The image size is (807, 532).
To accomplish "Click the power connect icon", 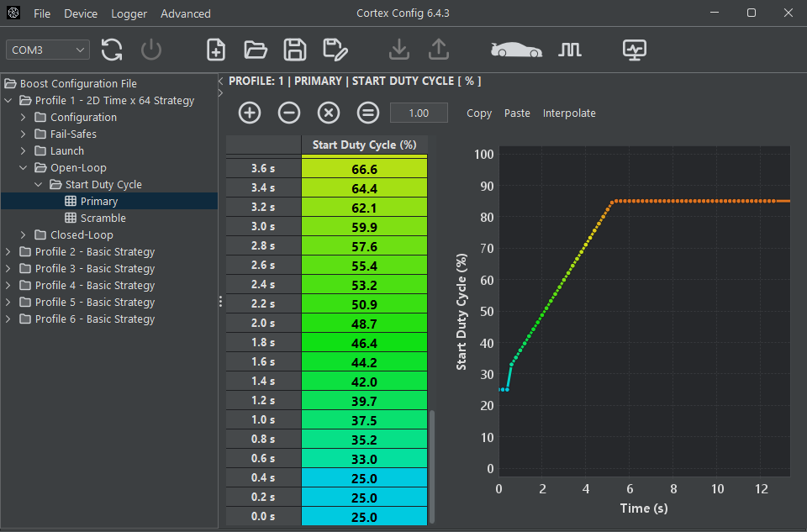I will coord(151,50).
